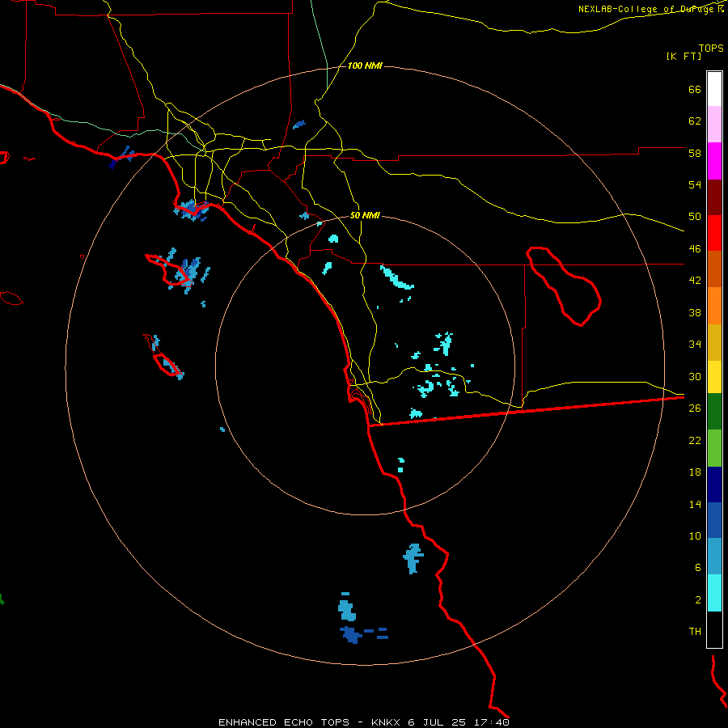Click the "50 NMI" range ring label
Image resolution: width=728 pixels, height=728 pixels.
365,215
